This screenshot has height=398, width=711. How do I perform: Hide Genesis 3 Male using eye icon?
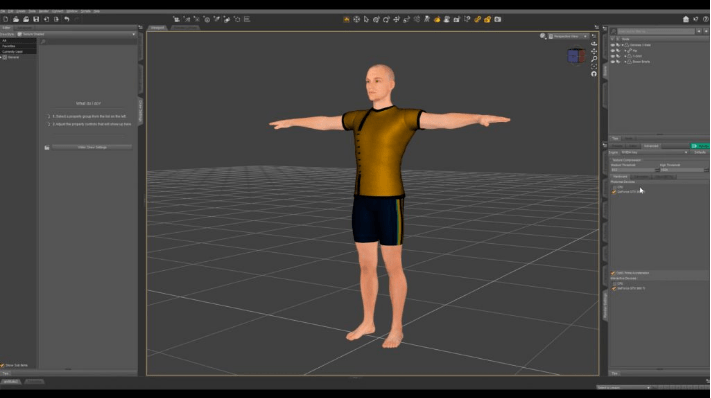(x=613, y=45)
